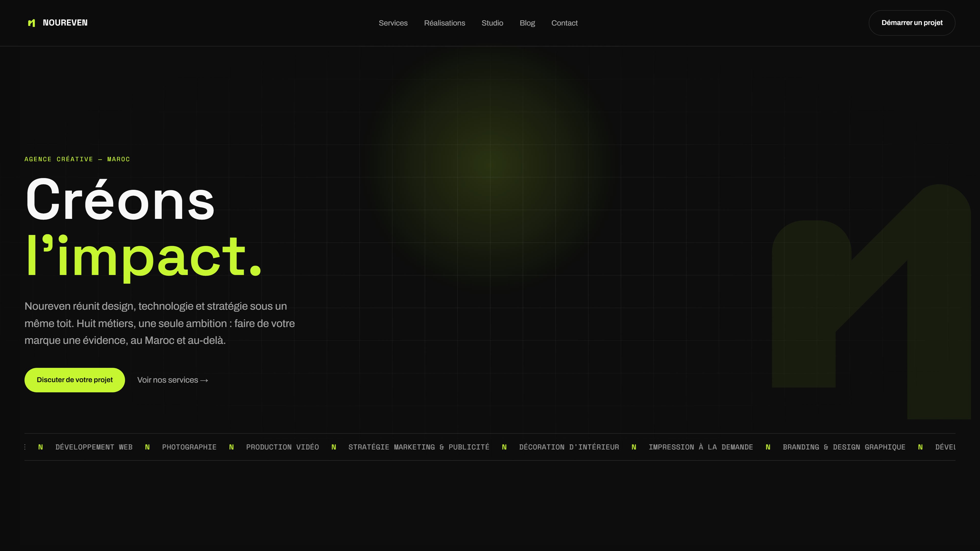
Task: Visit the Blog section
Action: 527,23
